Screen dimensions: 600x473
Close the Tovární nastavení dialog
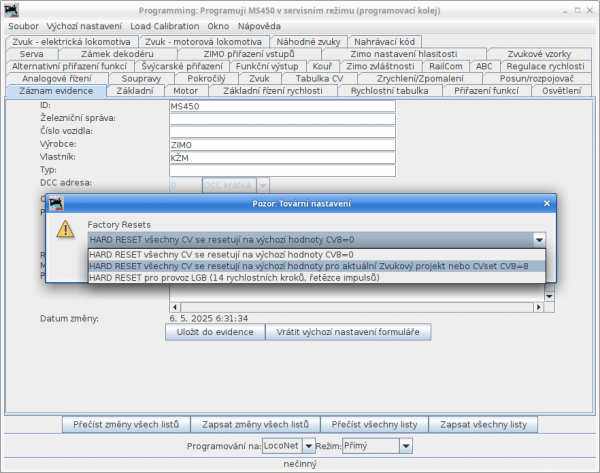pos(545,203)
